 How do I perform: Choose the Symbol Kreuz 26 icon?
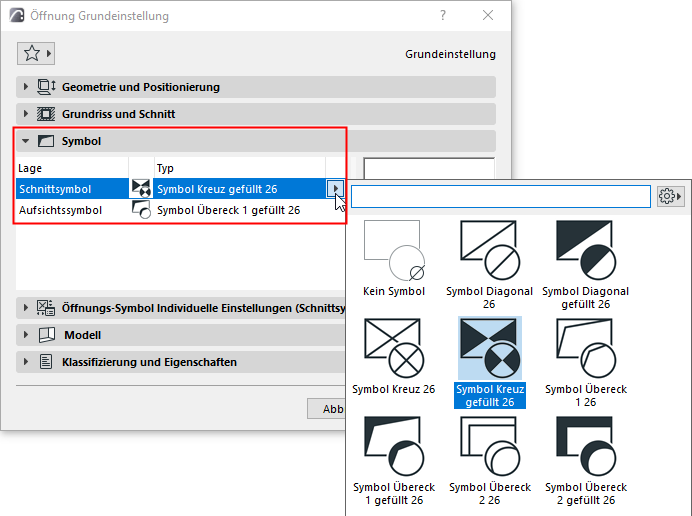click(394, 349)
